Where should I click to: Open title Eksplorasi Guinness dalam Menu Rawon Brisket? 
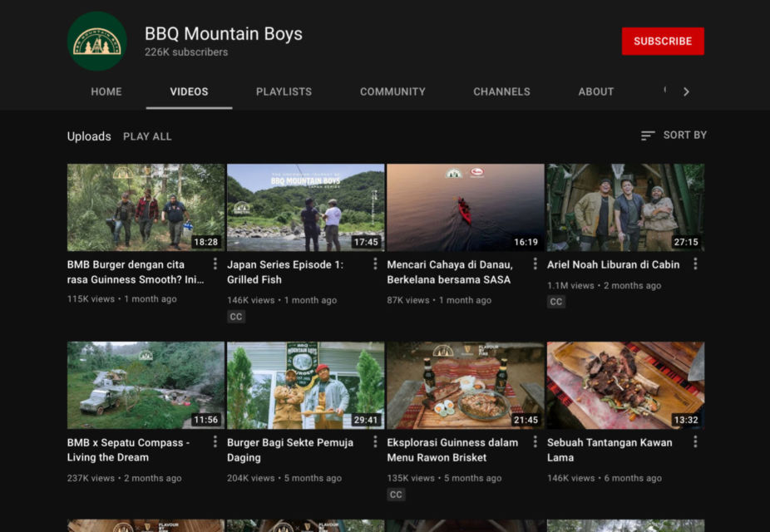pyautogui.click(x=452, y=450)
